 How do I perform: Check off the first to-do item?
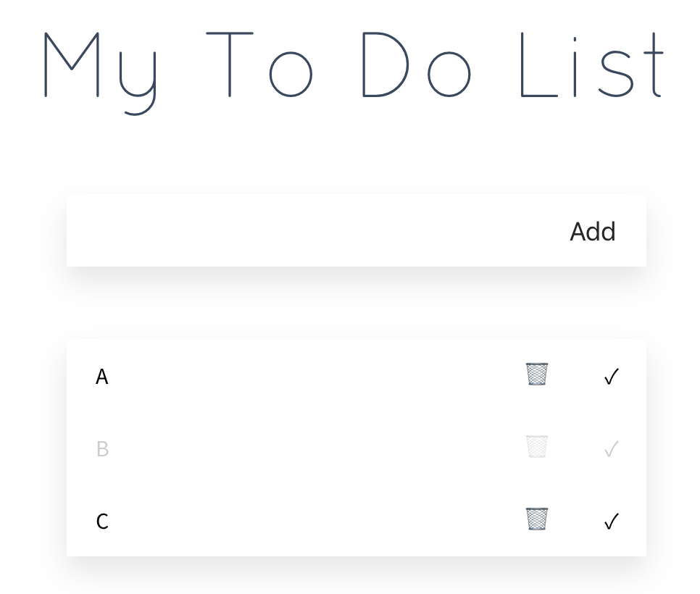pos(611,377)
